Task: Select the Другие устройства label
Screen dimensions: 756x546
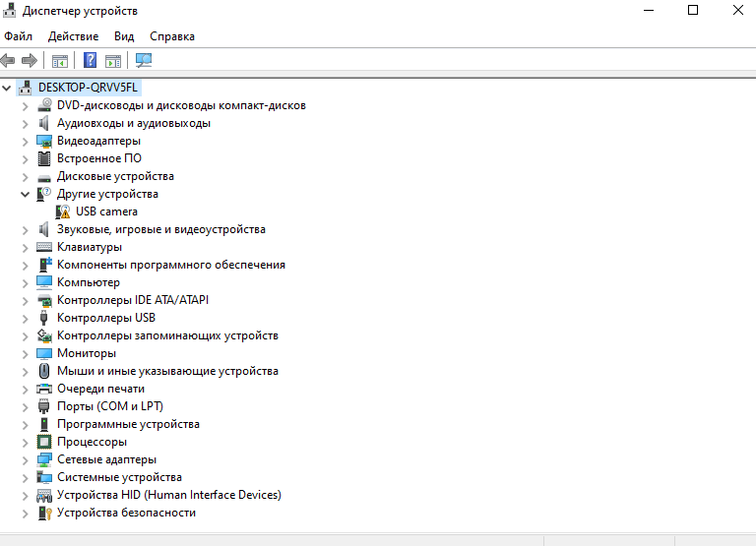Action: pyautogui.click(x=107, y=194)
